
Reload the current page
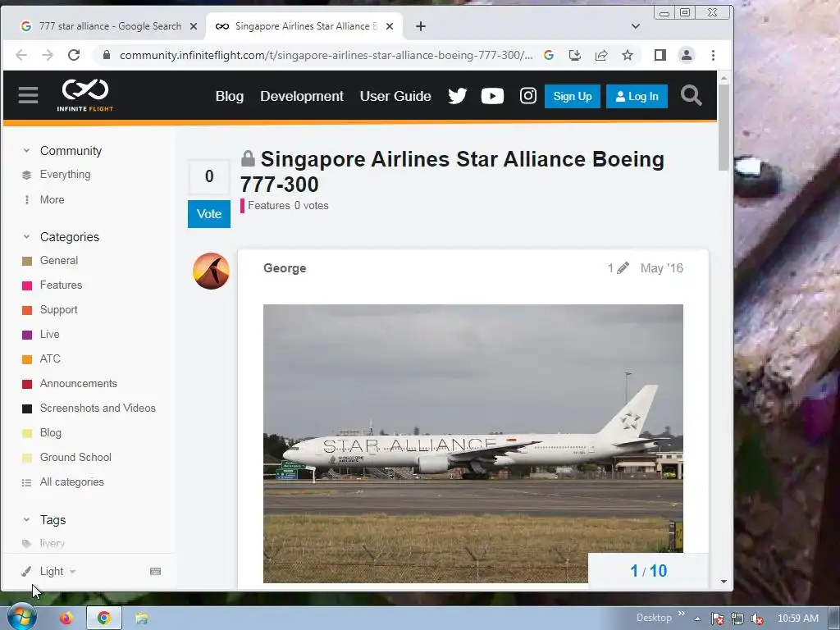[74, 55]
